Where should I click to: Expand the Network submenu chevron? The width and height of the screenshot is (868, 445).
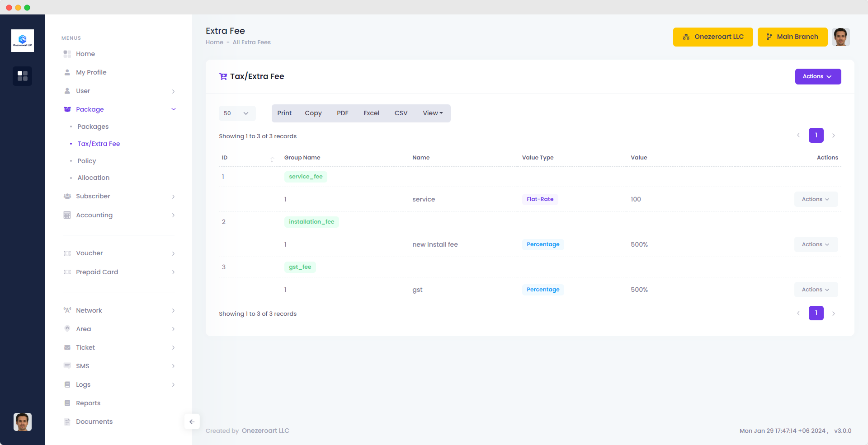coord(174,310)
